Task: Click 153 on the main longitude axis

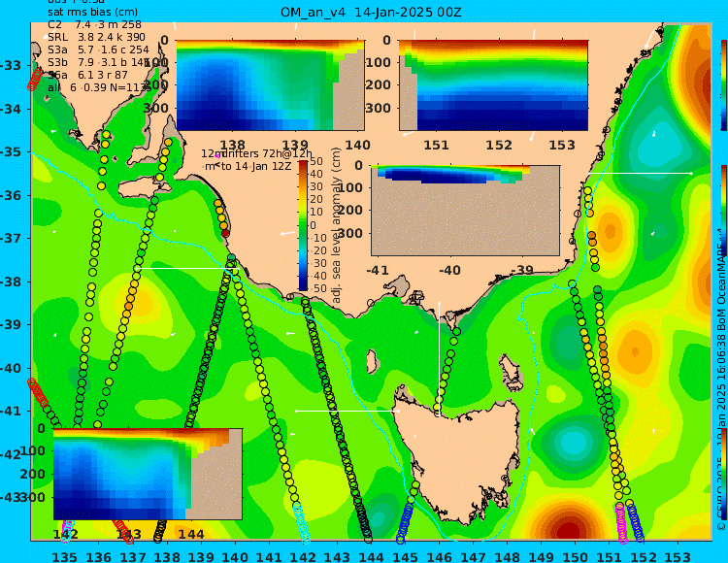Action: 678,556
